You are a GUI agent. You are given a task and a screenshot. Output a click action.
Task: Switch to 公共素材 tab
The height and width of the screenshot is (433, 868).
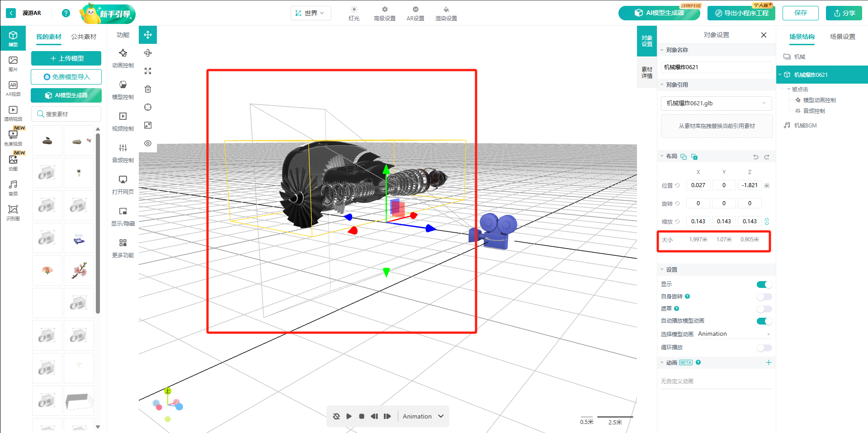click(84, 37)
